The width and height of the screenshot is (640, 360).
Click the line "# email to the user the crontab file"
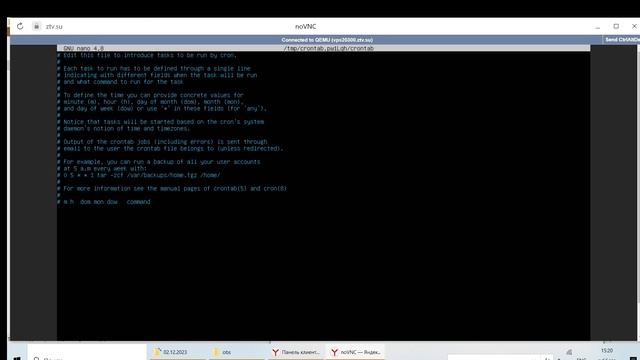[x=170, y=149]
